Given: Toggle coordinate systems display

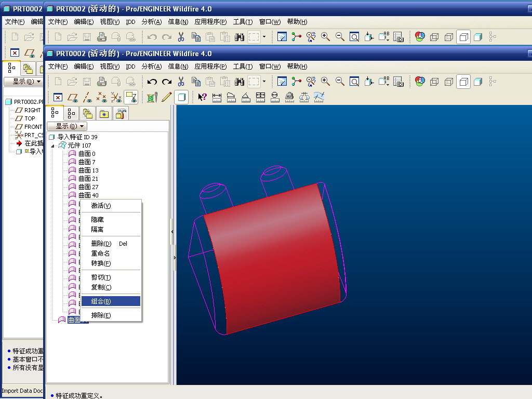Looking at the screenshot, I should click(x=116, y=98).
